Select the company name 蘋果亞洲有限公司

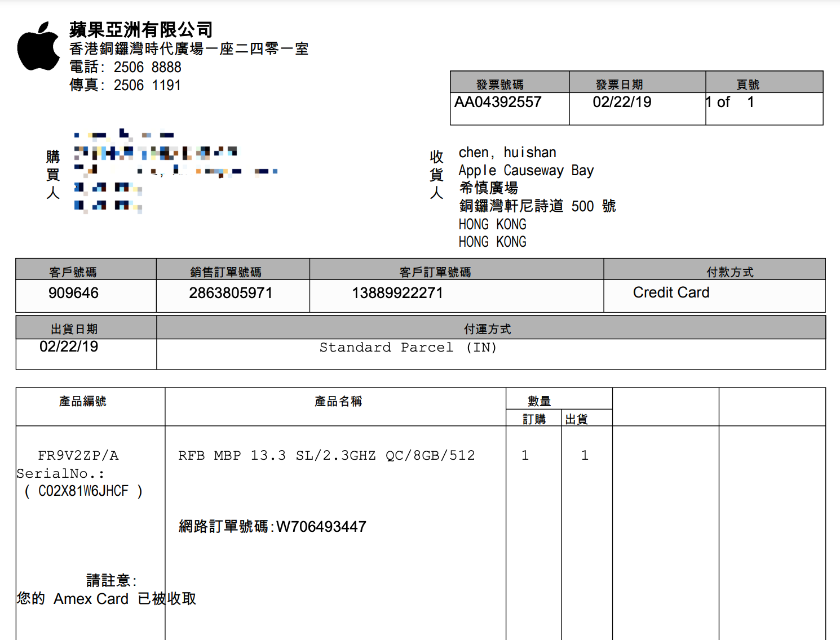pyautogui.click(x=141, y=29)
